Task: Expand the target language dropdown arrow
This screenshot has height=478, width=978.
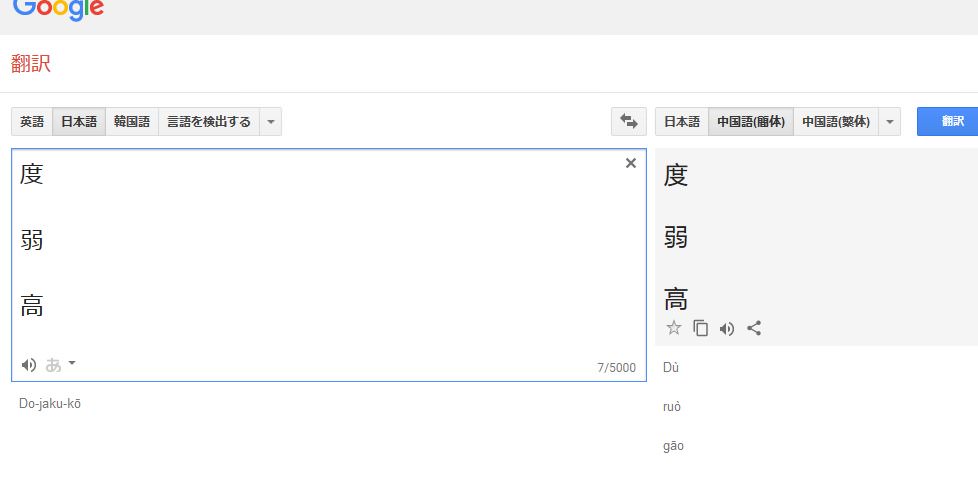Action: [x=890, y=122]
